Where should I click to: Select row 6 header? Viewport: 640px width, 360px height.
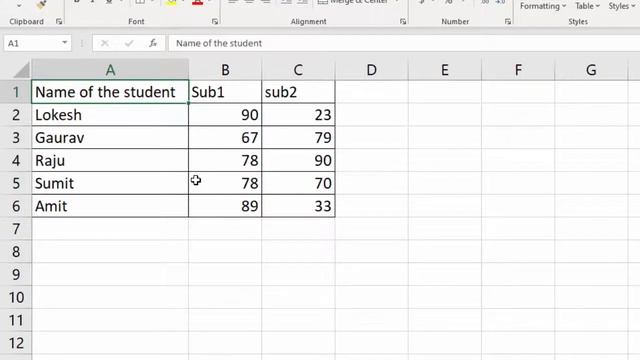16,206
